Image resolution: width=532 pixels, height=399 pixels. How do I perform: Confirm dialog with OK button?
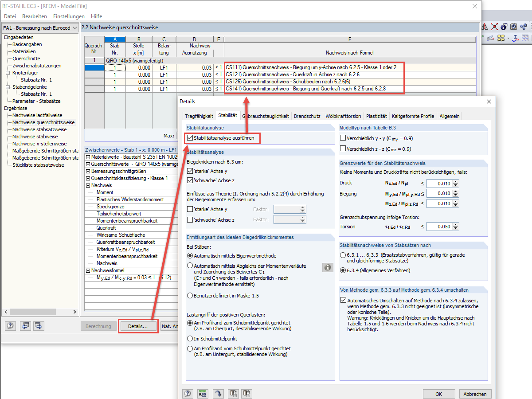tap(438, 394)
